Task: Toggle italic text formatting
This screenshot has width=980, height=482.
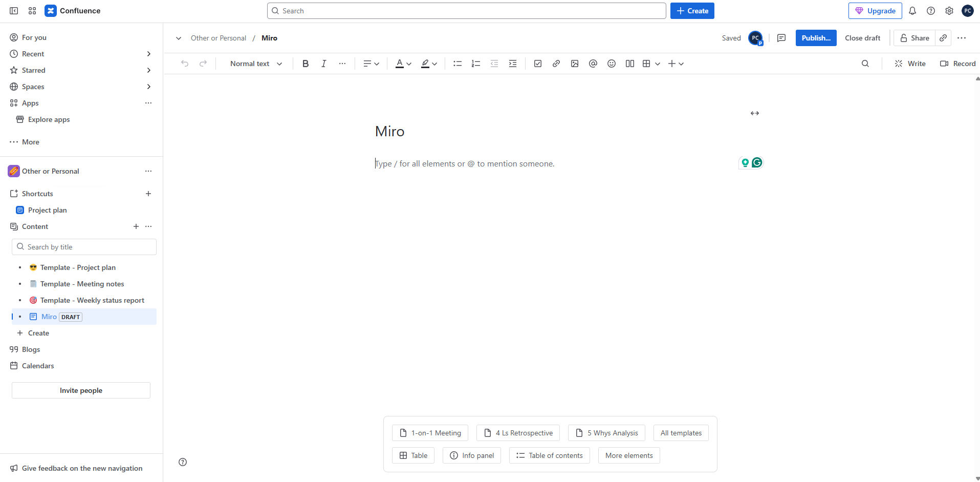Action: point(324,64)
